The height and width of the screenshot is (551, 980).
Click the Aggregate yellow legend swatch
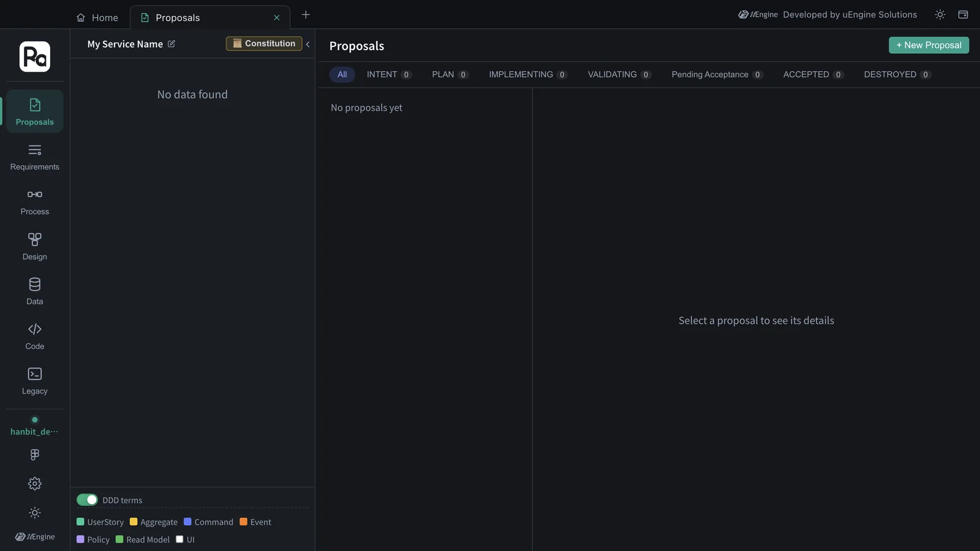[x=134, y=522]
